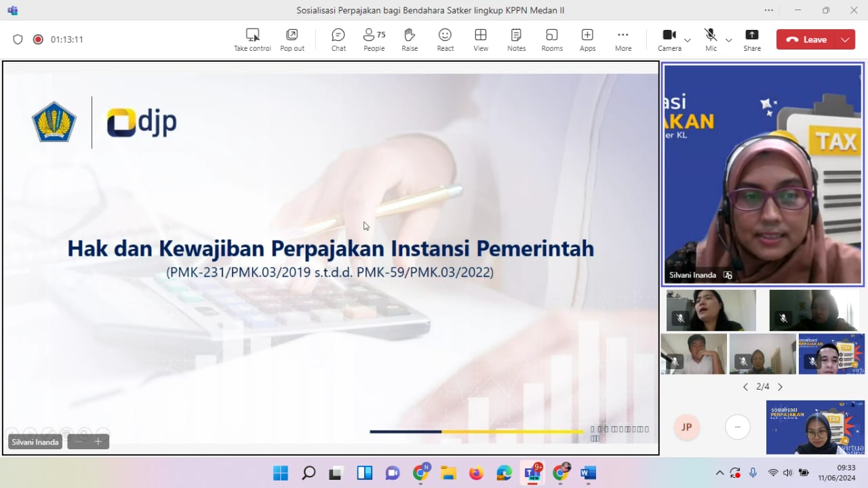Open the Apps panel

pos(587,39)
